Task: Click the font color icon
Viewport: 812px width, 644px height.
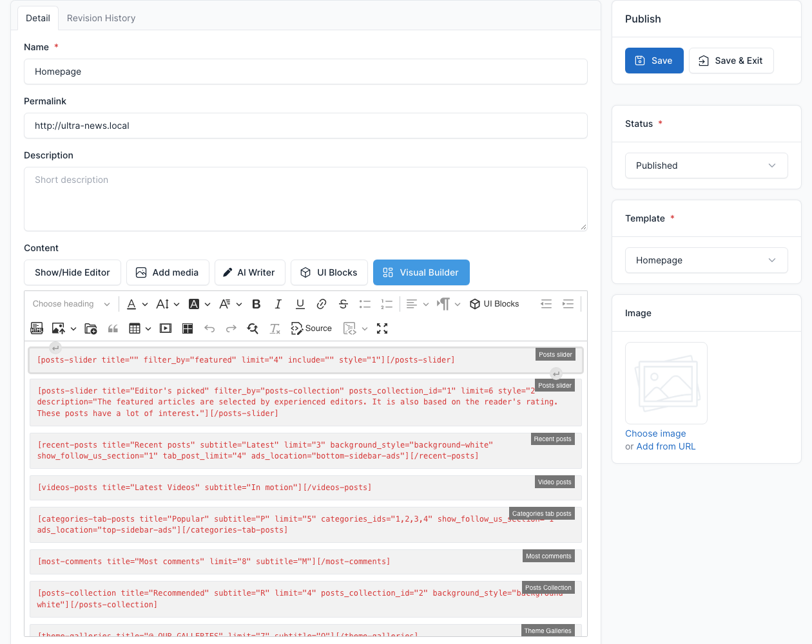Action: point(131,304)
